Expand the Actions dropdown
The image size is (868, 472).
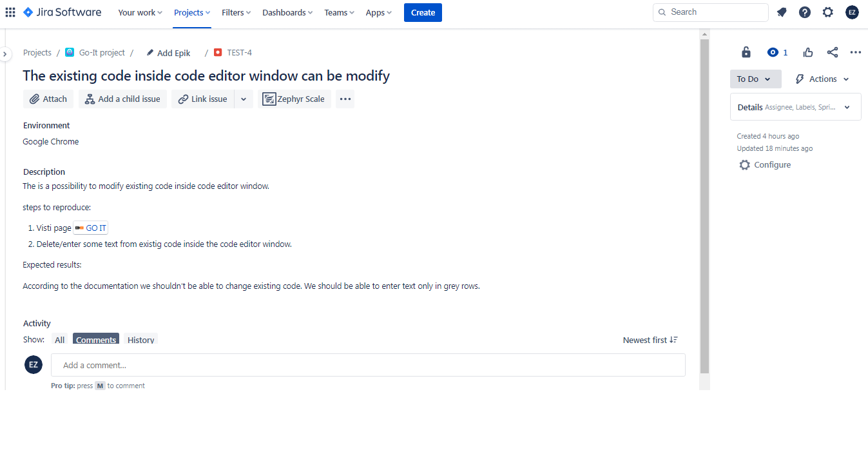822,78
